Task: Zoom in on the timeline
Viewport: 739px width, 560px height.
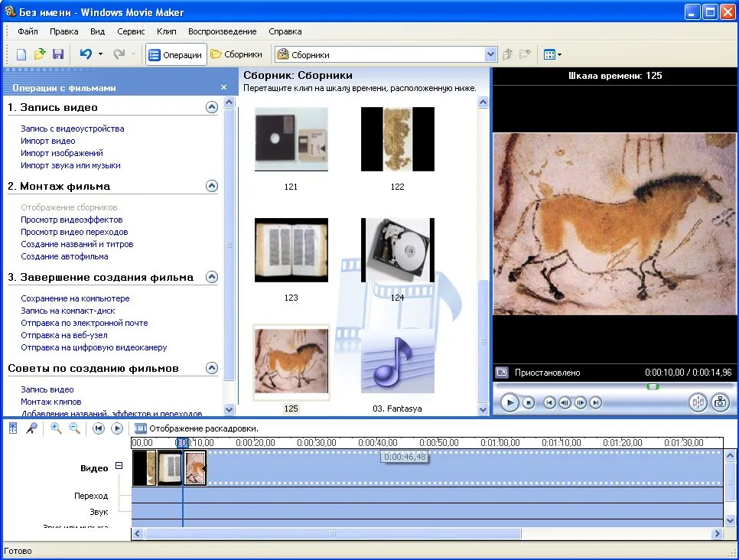Action: pyautogui.click(x=56, y=428)
